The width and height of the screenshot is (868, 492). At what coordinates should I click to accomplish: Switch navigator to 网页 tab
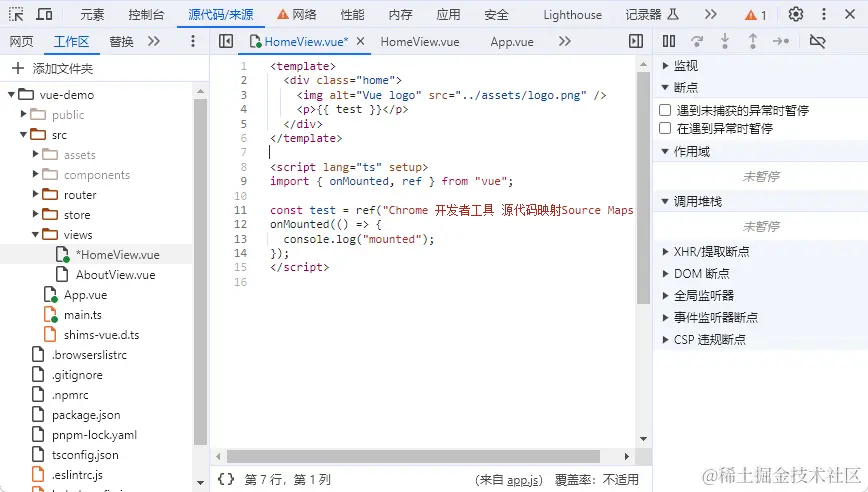pyautogui.click(x=22, y=42)
